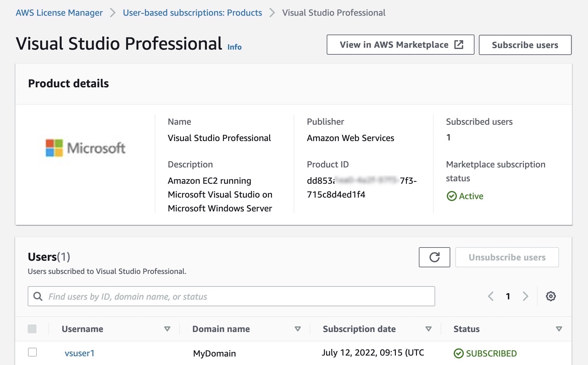Go to next page arrow

click(x=525, y=296)
